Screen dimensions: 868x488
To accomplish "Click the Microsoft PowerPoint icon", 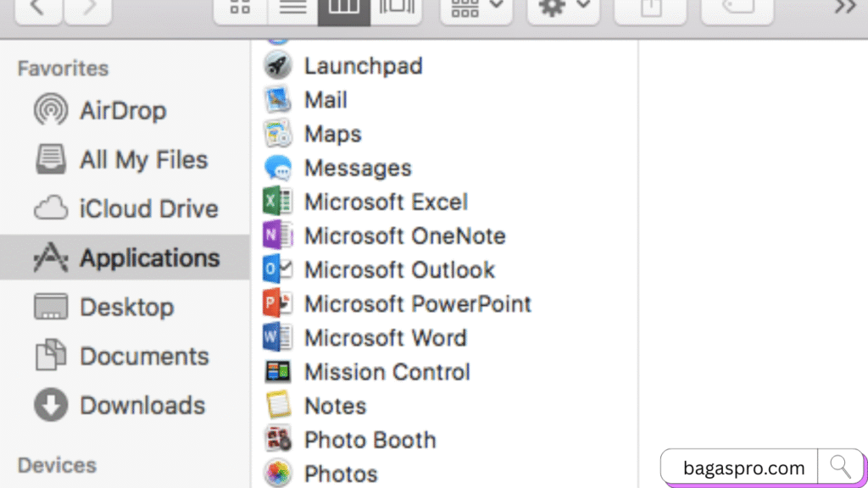I will tap(278, 303).
